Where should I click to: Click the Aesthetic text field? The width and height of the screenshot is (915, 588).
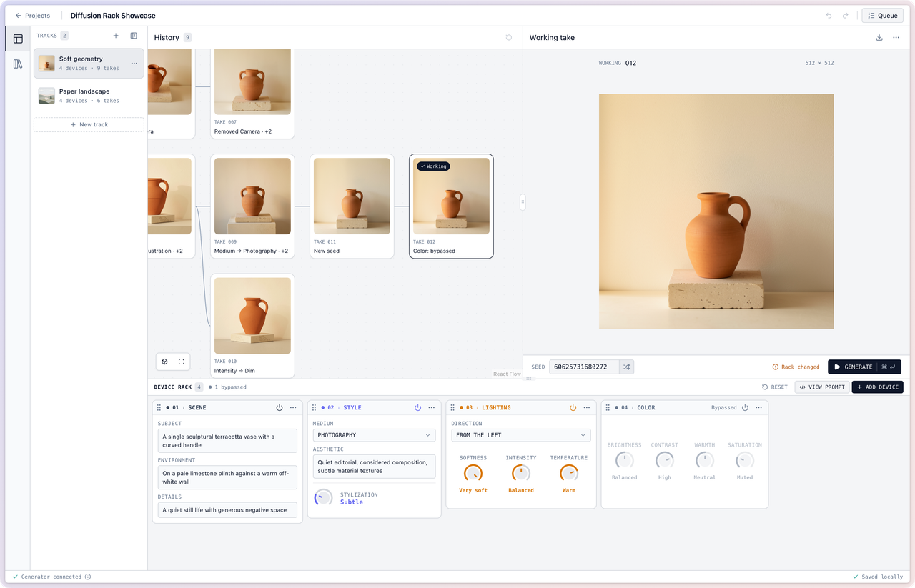374,467
